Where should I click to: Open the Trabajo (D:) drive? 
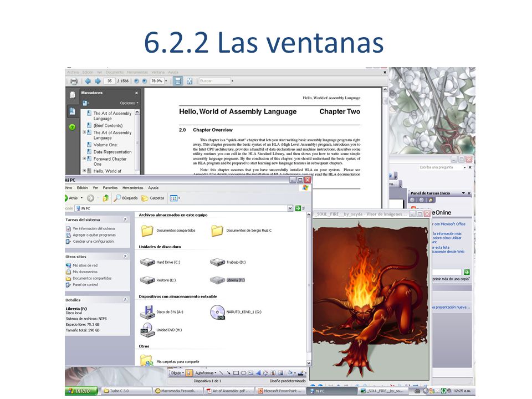(x=228, y=262)
